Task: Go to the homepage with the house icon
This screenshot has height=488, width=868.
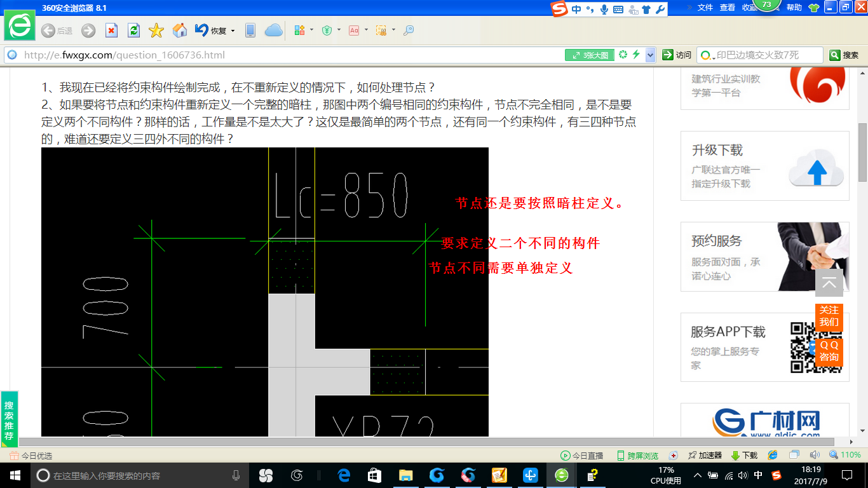Action: tap(180, 30)
